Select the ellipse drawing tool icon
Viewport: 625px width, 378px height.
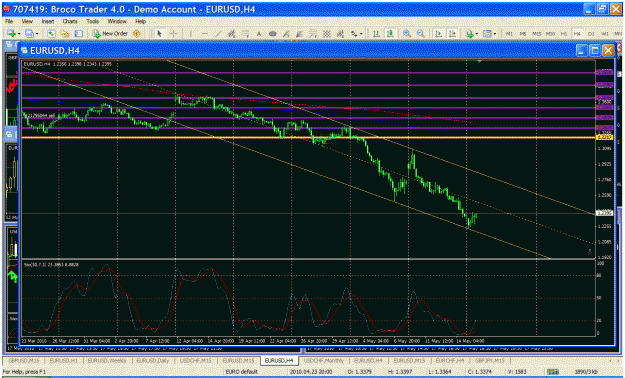[273, 34]
